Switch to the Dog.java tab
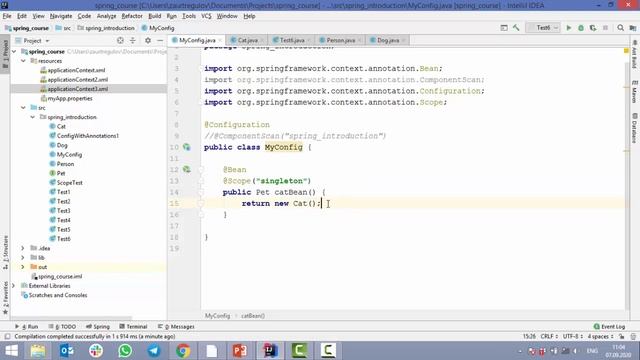The width and height of the screenshot is (640, 360). [387, 40]
